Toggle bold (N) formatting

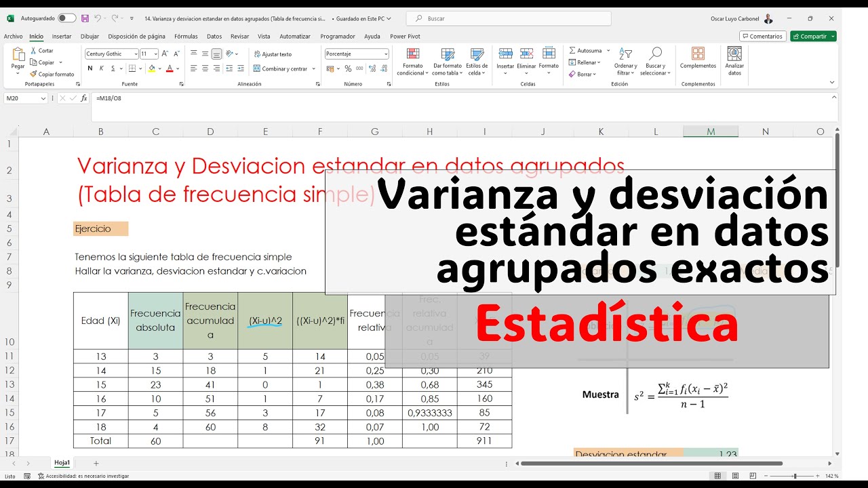(x=90, y=68)
